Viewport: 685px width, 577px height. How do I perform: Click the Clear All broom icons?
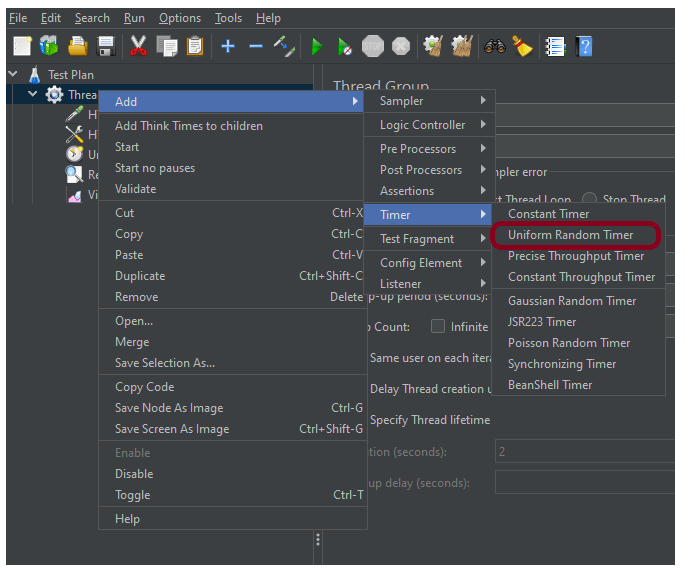click(462, 46)
